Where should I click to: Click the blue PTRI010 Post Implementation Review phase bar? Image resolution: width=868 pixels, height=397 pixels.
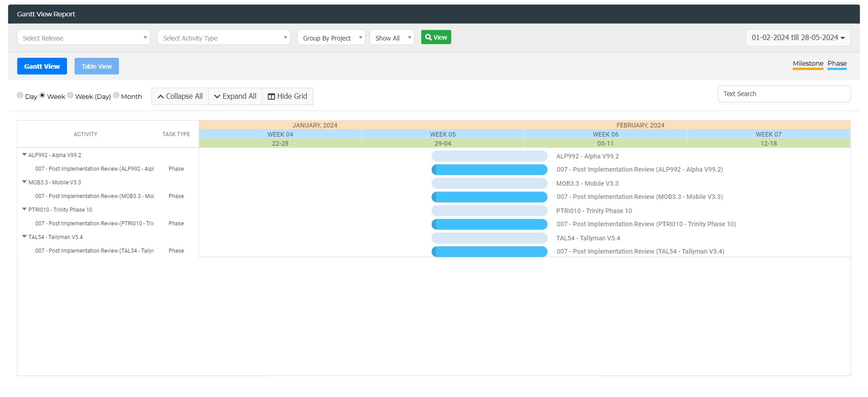[489, 224]
